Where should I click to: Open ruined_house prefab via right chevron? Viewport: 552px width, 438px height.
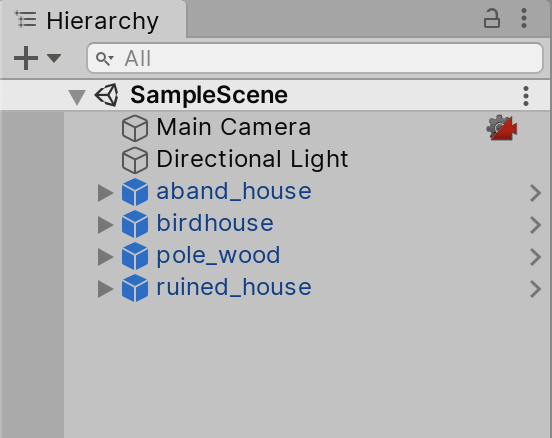(x=535, y=289)
